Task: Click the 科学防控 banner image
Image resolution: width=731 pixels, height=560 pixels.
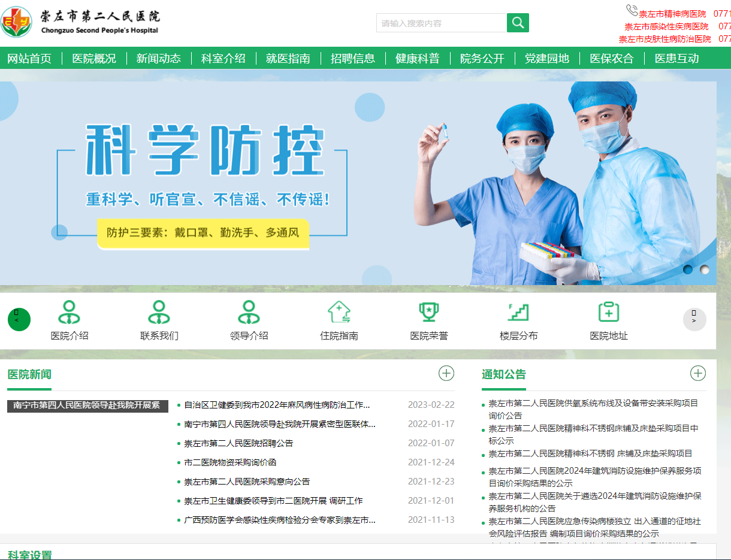Action: coord(358,183)
